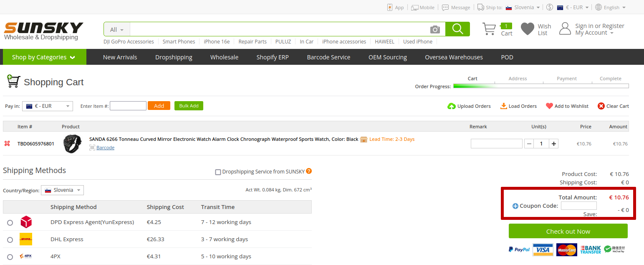Click the PayPal payment logo
The image size is (644, 265).
click(519, 250)
